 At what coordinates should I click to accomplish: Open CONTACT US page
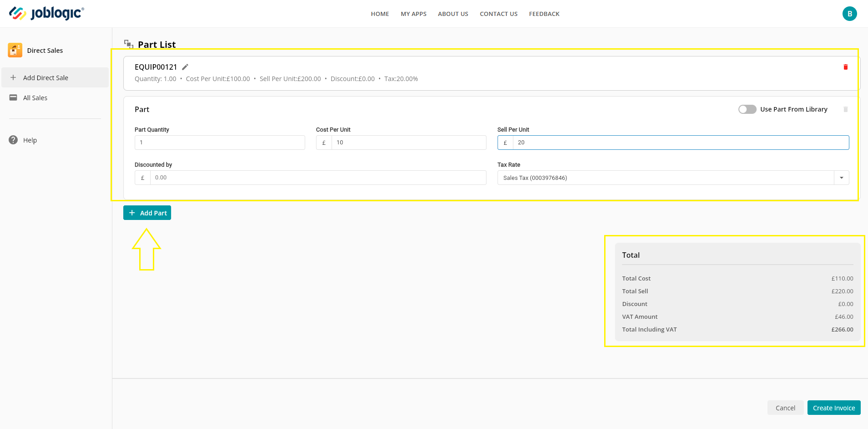point(499,14)
